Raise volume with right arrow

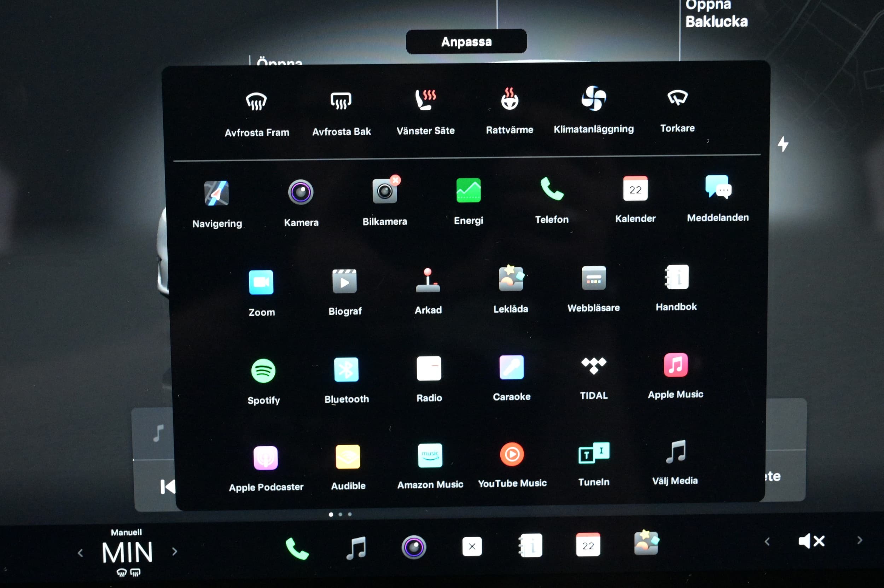click(860, 540)
